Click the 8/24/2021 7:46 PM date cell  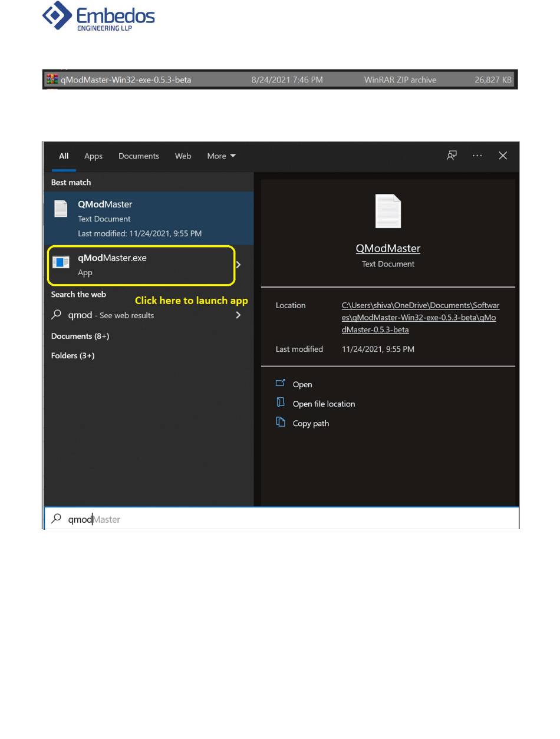(x=287, y=80)
